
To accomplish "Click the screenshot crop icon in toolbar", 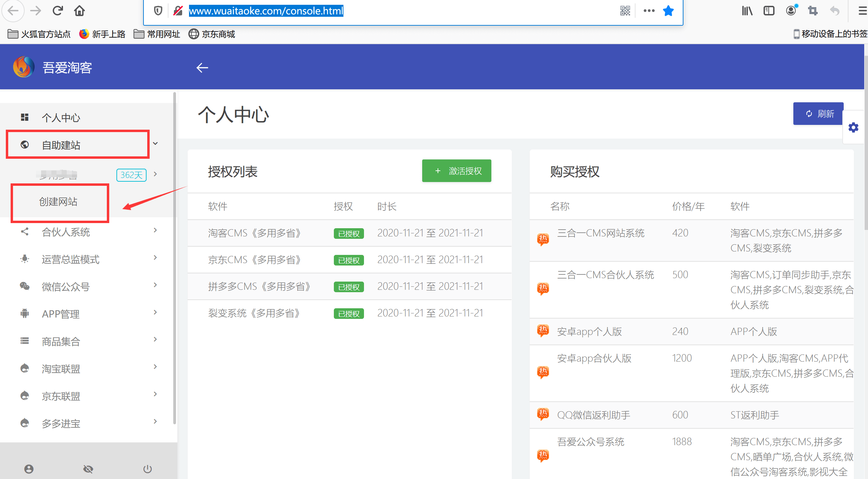I will click(813, 11).
